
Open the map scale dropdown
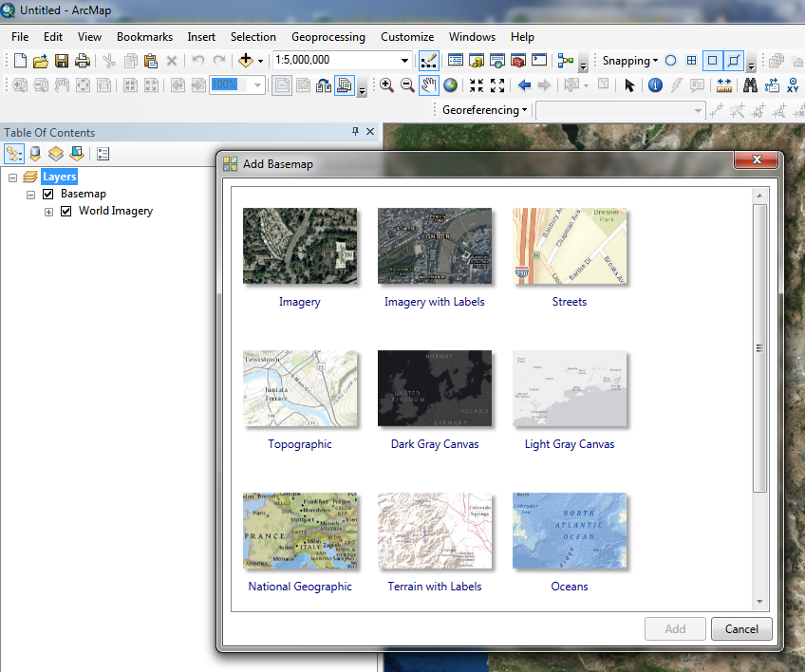[405, 60]
